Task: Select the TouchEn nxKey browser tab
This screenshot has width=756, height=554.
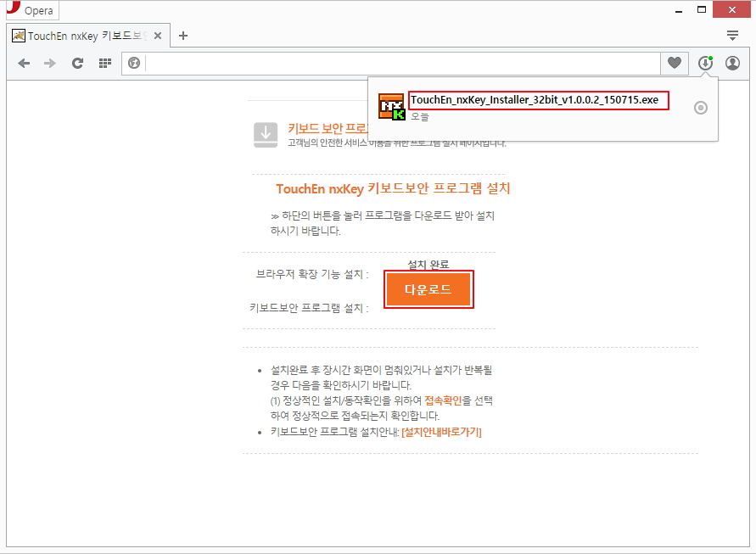Action: pos(87,36)
